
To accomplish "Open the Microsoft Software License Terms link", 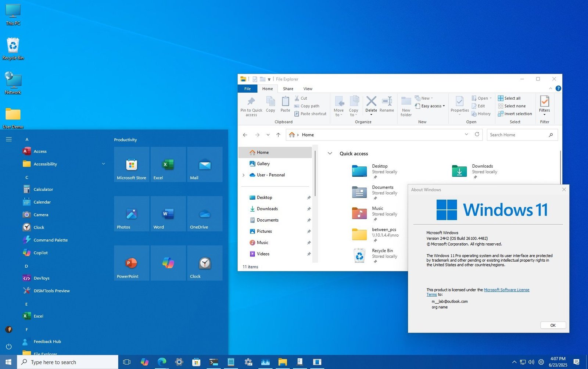I will 507,290.
